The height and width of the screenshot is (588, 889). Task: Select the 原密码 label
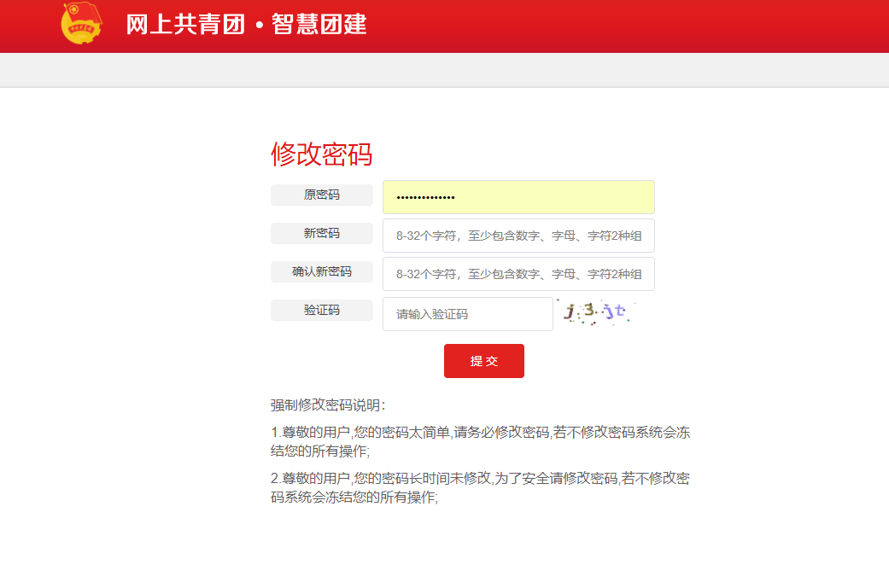(x=321, y=195)
